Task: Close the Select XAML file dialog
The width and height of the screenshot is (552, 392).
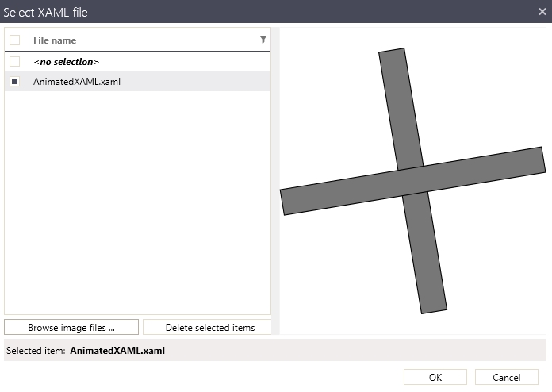Action: 542,11
